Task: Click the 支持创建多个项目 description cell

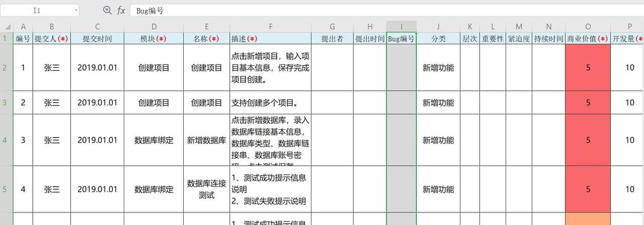Action: pyautogui.click(x=271, y=103)
